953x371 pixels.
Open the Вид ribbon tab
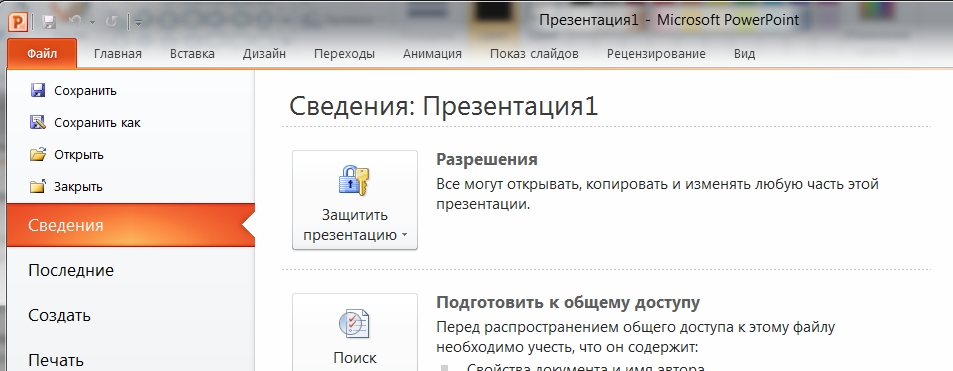point(745,54)
